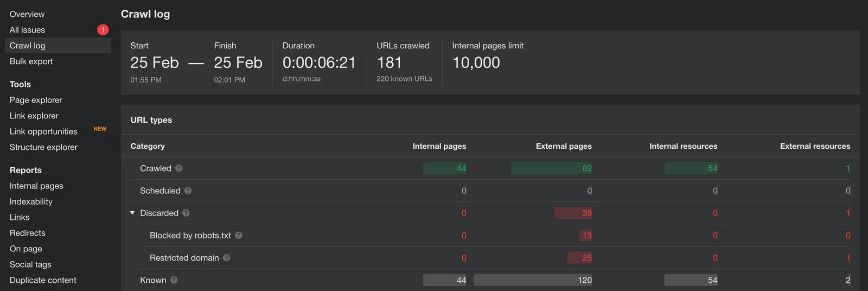This screenshot has height=291, width=868.
Task: Open help icon next to Scheduled
Action: (x=188, y=191)
